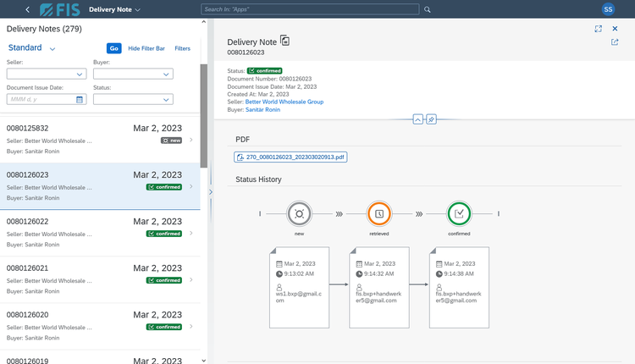Click chevron of note 0080126020
The image size is (635, 364).
tap(191, 326)
